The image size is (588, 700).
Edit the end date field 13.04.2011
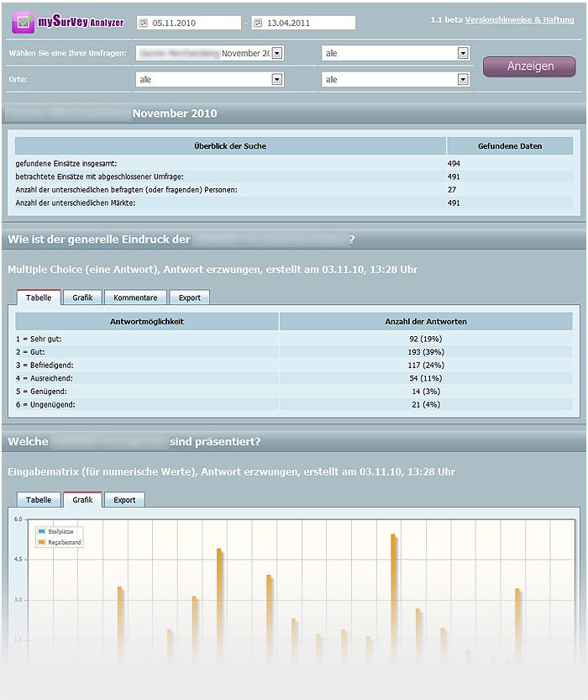[303, 23]
